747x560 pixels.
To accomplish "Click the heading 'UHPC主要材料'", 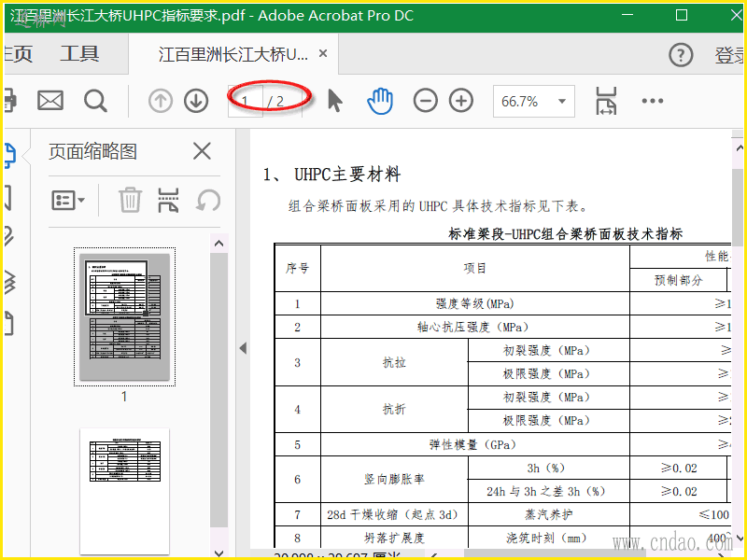I will click(347, 175).
